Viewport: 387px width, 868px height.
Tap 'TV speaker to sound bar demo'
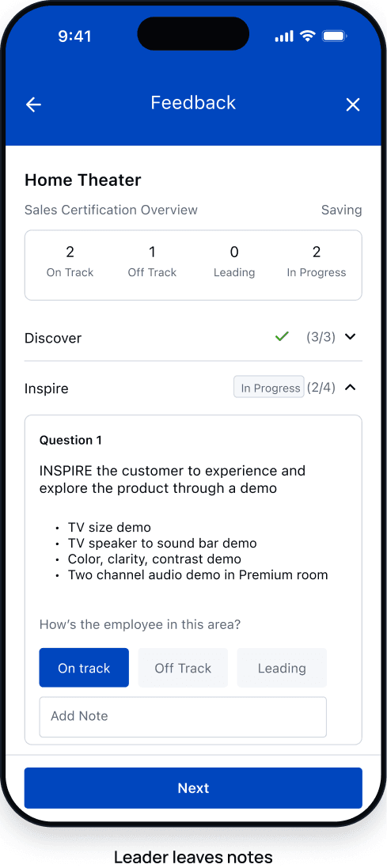162,543
